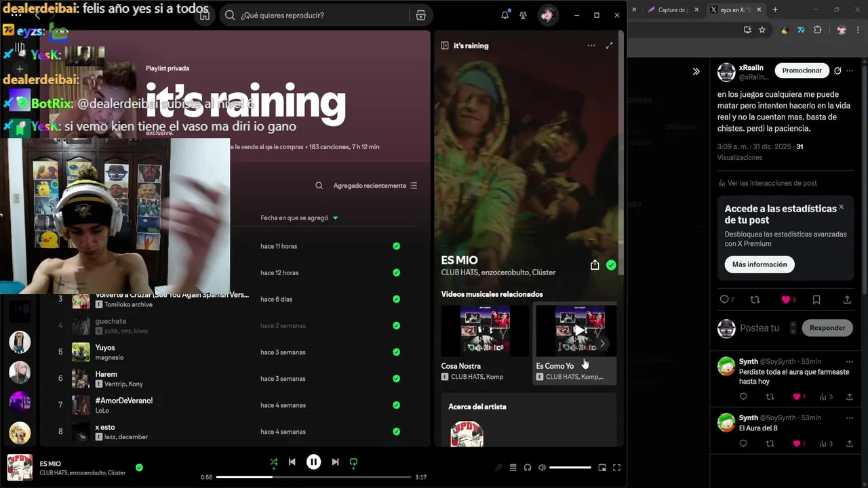The height and width of the screenshot is (488, 868).
Task: Enter Spotify full screen mode
Action: 616,468
